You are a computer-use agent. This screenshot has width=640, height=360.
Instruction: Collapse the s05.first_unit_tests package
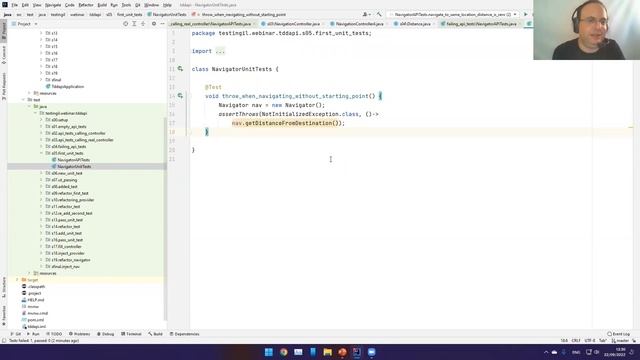coord(41,153)
